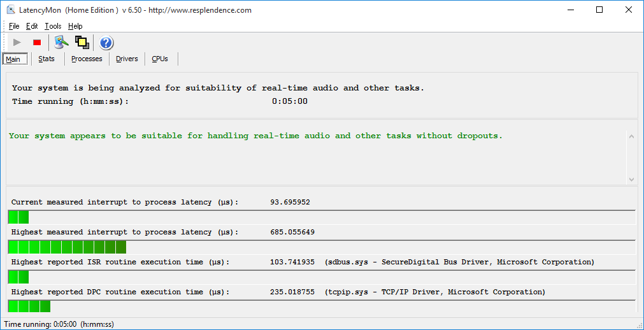This screenshot has width=644, height=330.
Task: Open the Edit menu
Action: pos(32,26)
